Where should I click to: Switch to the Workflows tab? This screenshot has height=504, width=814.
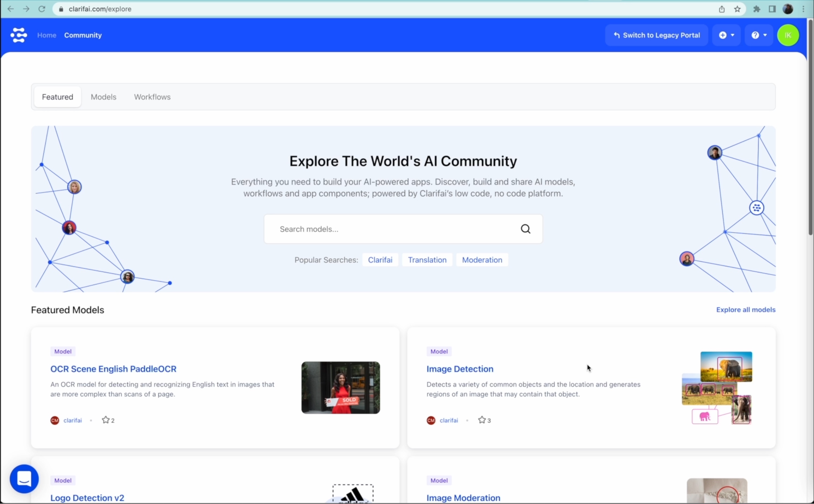coord(152,97)
